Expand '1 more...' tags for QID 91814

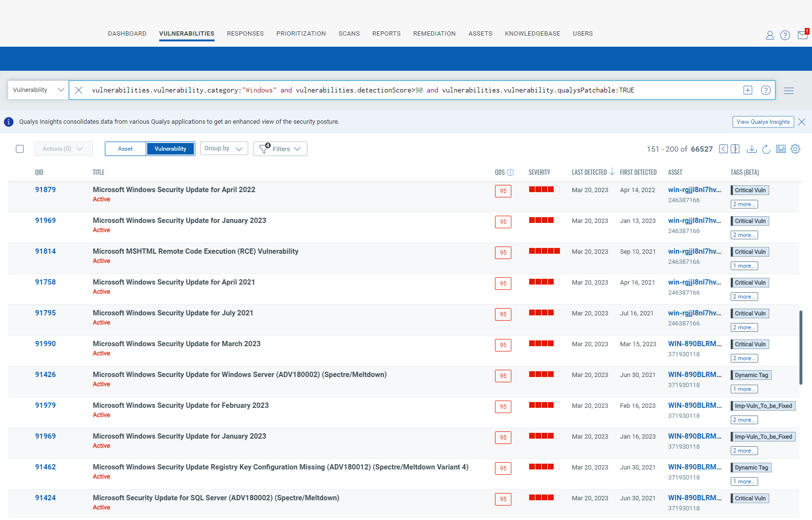point(745,266)
